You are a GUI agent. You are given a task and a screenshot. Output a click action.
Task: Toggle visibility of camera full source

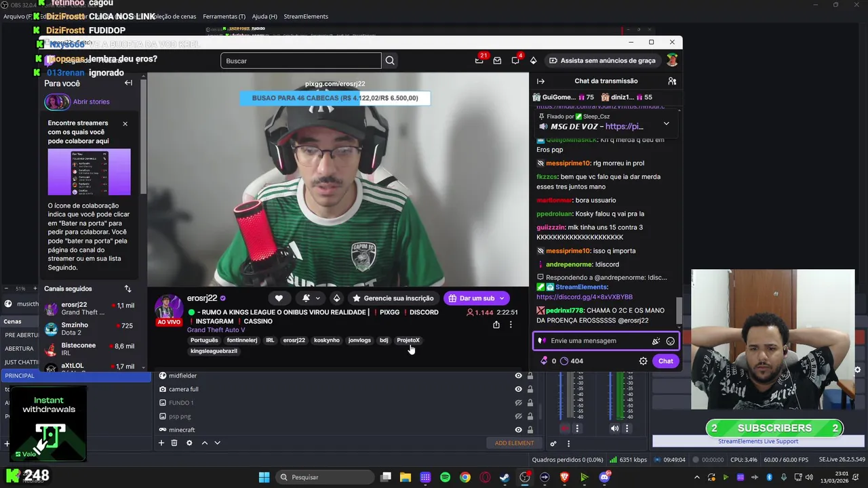pos(518,389)
